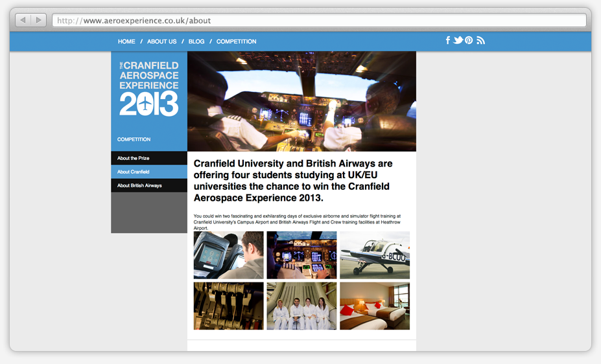
Task: Open the large cockpit hero image
Action: 301,102
